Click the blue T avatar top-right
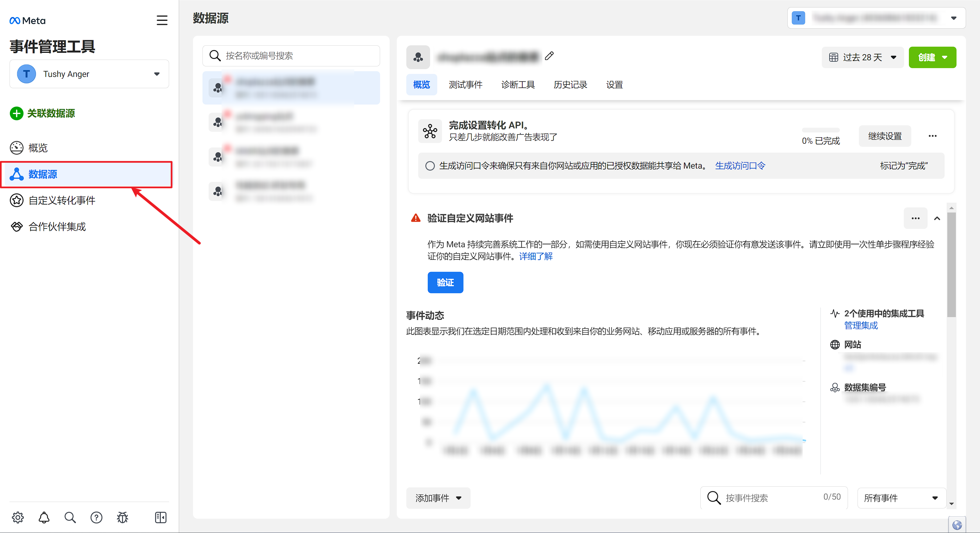Screen dimensions: 980x533 click(x=798, y=18)
